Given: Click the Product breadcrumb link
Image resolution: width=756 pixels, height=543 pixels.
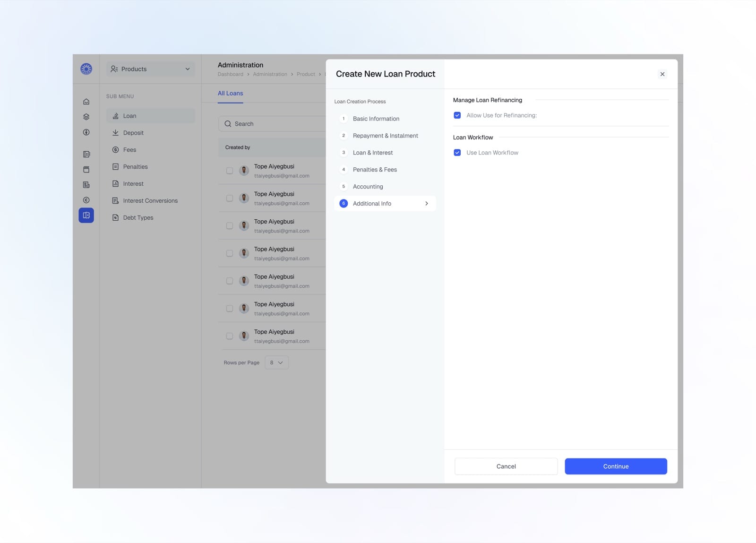Looking at the screenshot, I should (306, 74).
